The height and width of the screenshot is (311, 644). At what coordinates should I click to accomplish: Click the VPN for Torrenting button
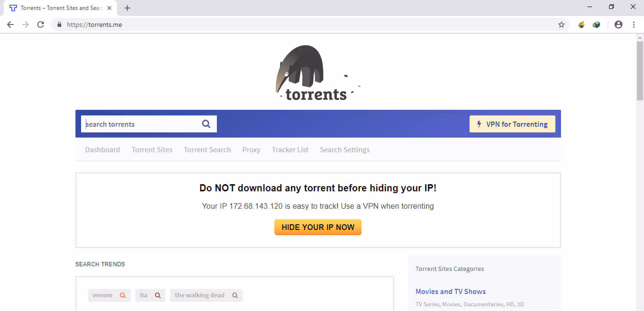coord(512,124)
